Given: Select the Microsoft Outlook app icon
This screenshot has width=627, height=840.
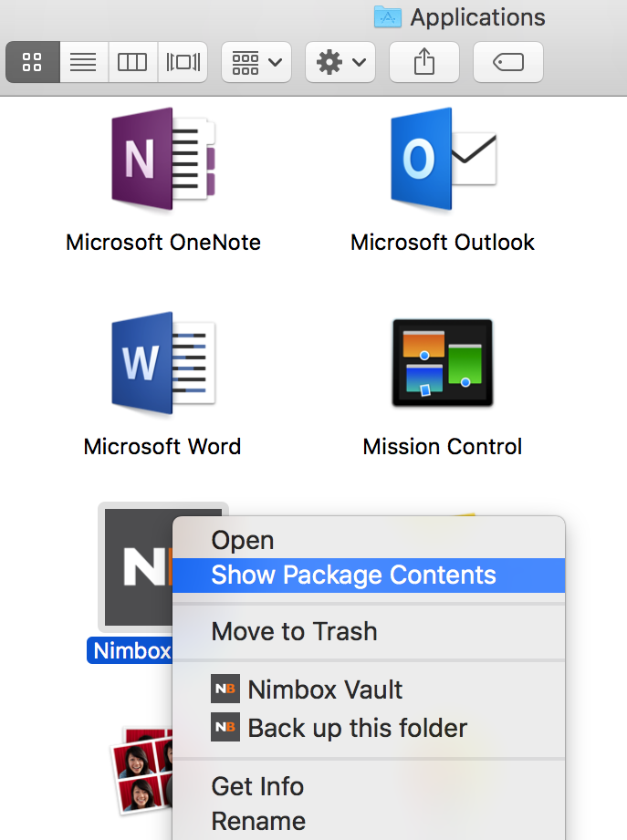Looking at the screenshot, I should click(x=444, y=159).
